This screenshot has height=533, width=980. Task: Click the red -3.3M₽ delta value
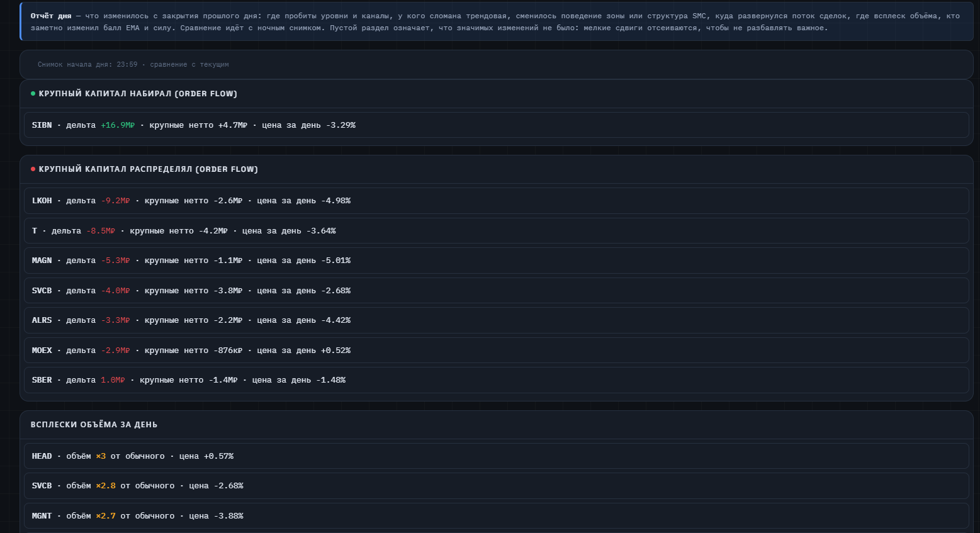click(115, 320)
